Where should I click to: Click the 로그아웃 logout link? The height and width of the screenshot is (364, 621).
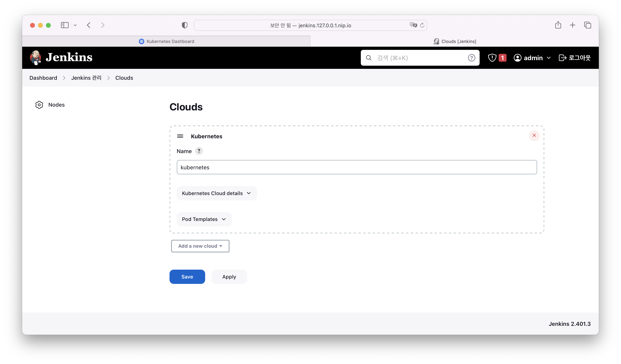point(579,58)
